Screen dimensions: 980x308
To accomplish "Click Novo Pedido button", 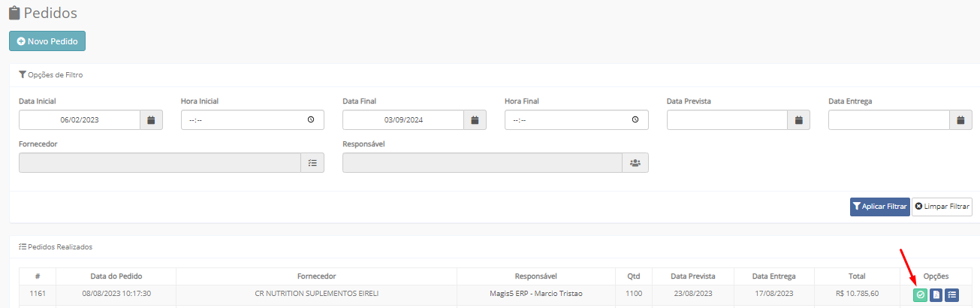I will coord(47,41).
